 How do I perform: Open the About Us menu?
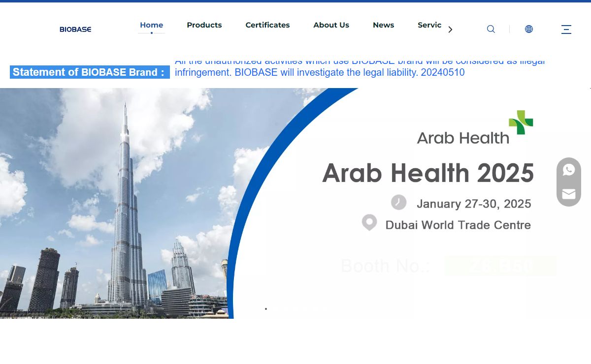tap(331, 25)
